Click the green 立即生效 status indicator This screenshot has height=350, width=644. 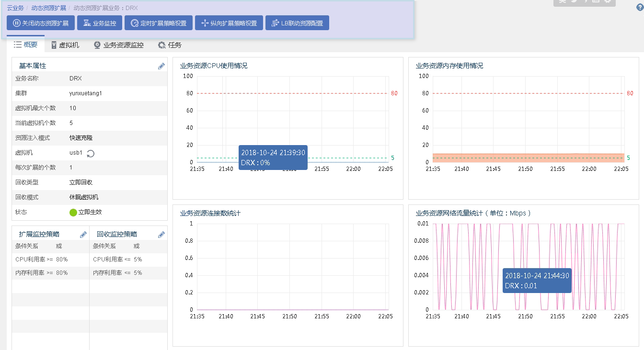coord(73,212)
